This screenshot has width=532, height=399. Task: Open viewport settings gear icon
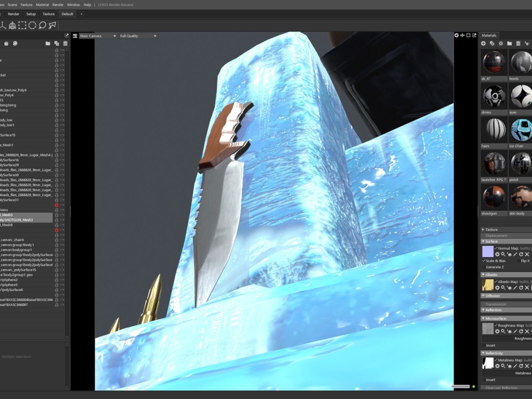456,35
